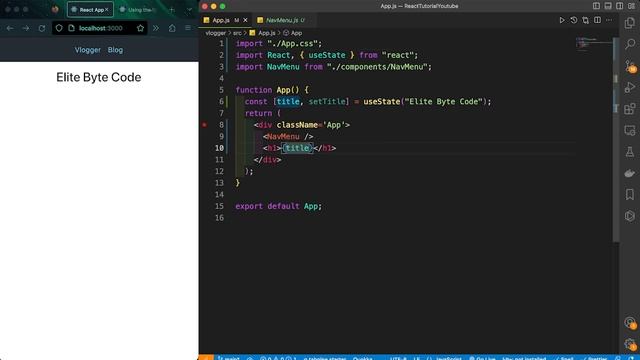Toggle the bottom panel layout

click(608, 6)
